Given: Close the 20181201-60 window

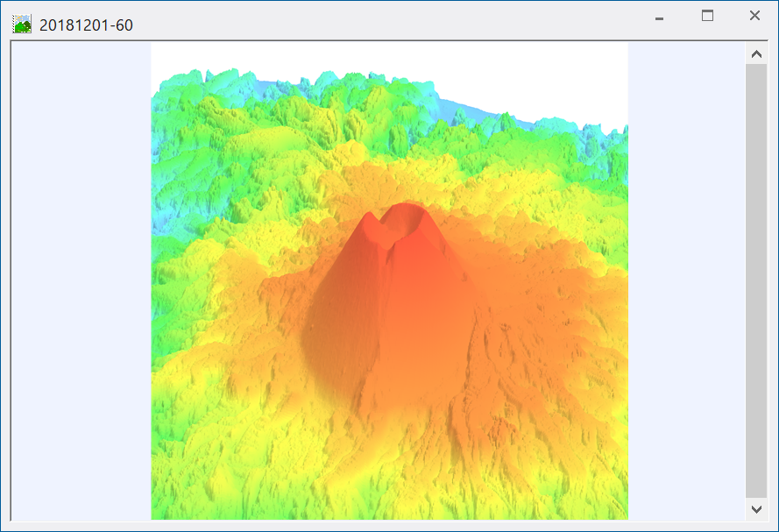Looking at the screenshot, I should [754, 16].
